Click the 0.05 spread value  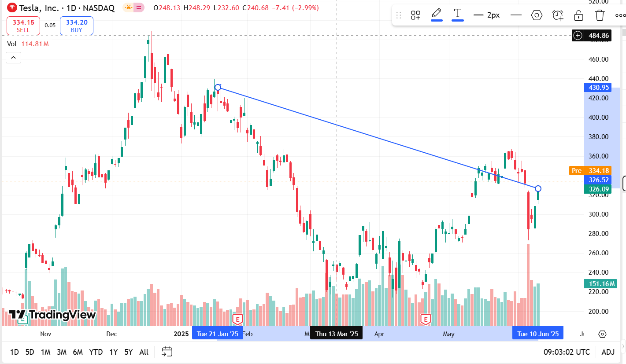[x=50, y=26]
